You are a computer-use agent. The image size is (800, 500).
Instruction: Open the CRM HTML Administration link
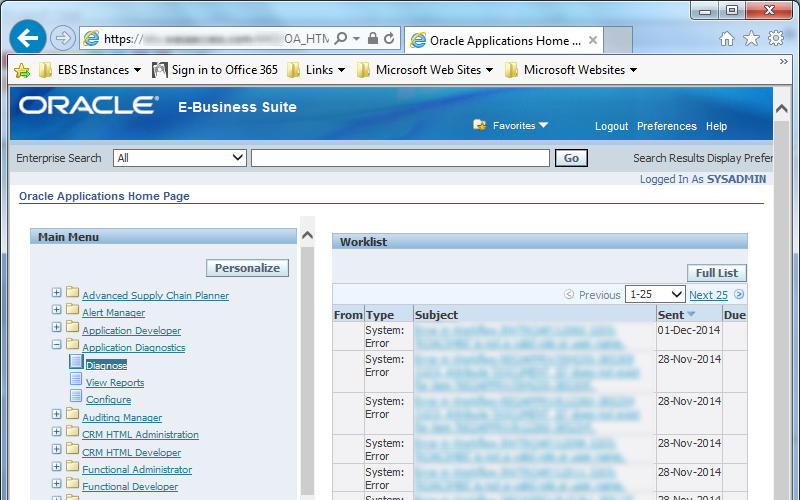tap(140, 435)
